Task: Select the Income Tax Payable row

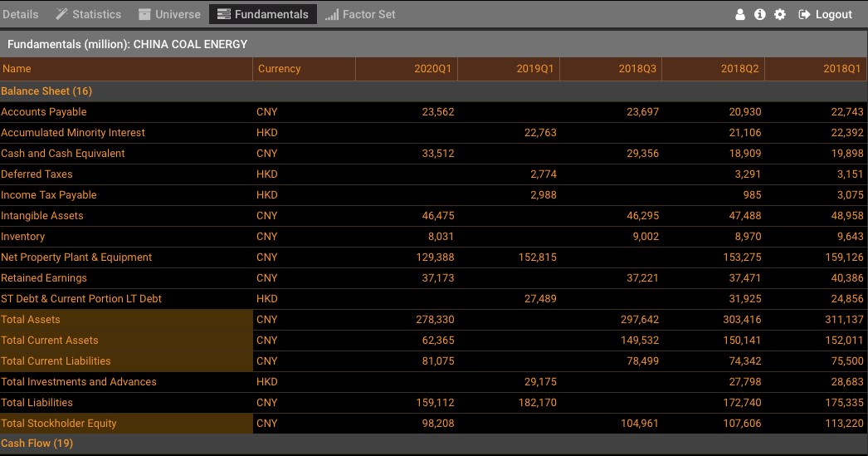Action: coord(434,195)
